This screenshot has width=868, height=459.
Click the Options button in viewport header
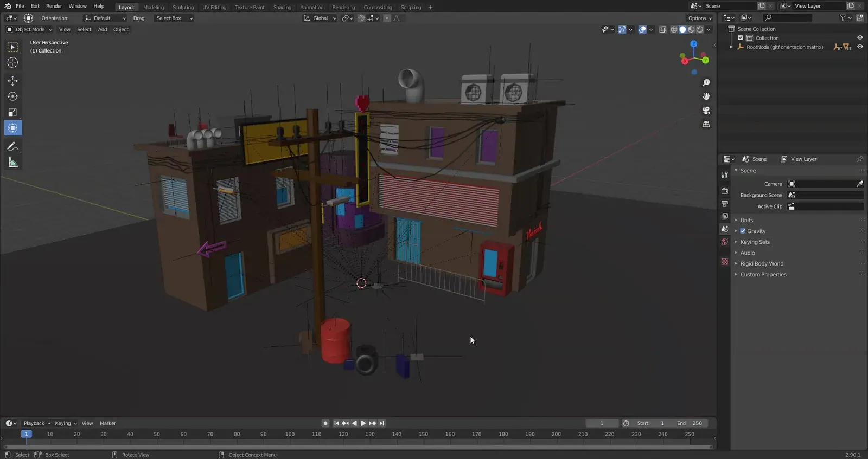coord(700,18)
